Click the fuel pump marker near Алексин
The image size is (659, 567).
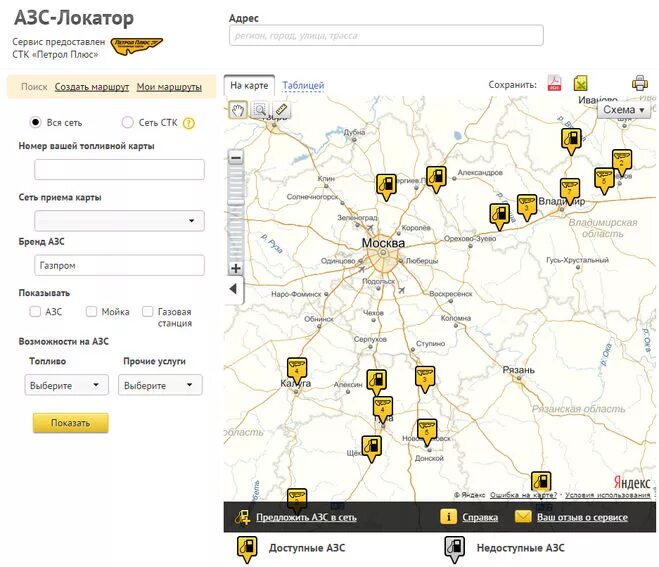[x=377, y=383]
